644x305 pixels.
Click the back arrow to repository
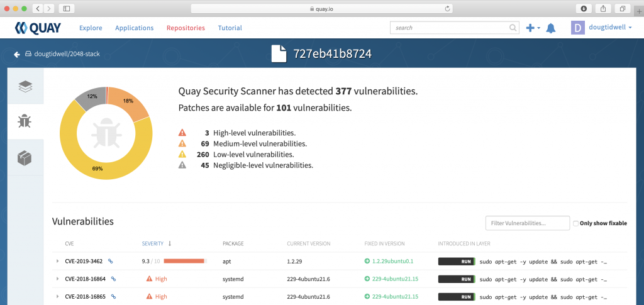pos(16,54)
